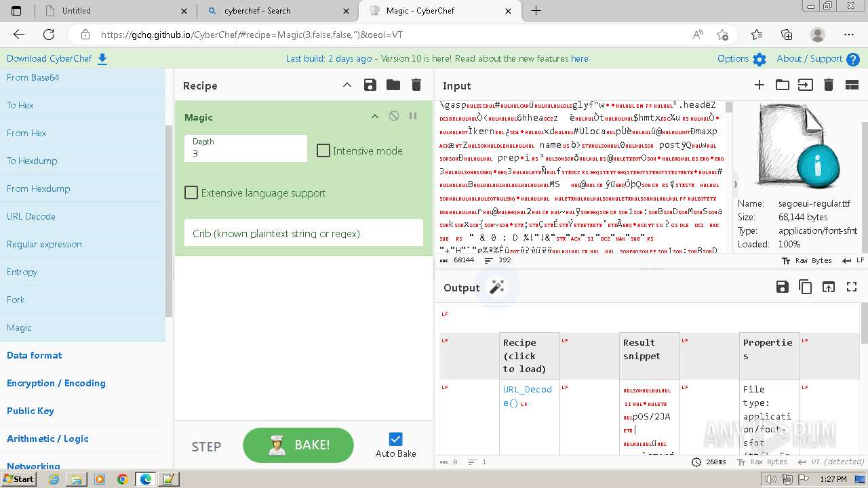The height and width of the screenshot is (488, 868).
Task: Click the Windows Start button
Action: click(18, 479)
